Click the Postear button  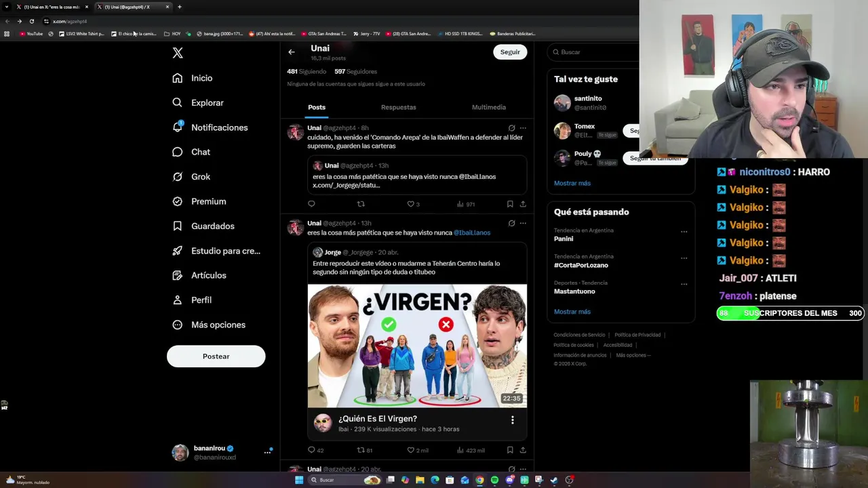click(216, 357)
